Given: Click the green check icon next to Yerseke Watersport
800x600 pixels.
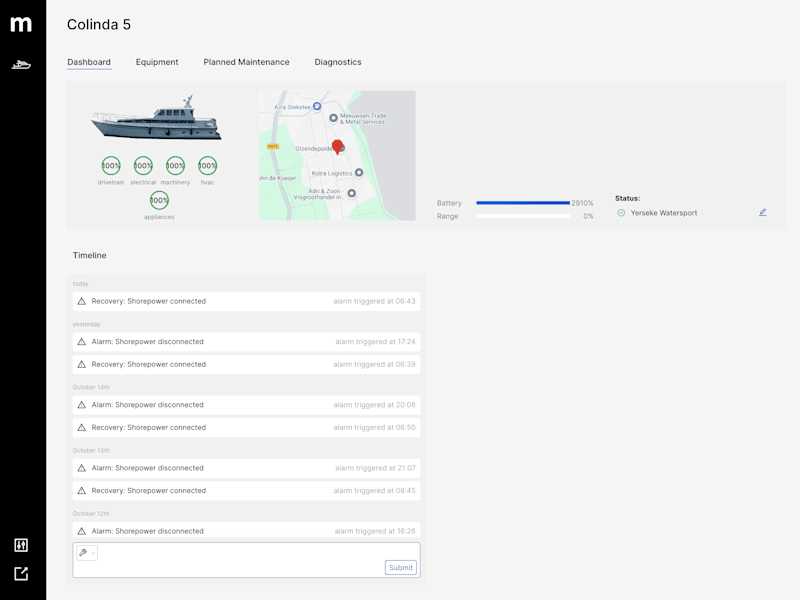Looking at the screenshot, I should click(621, 213).
